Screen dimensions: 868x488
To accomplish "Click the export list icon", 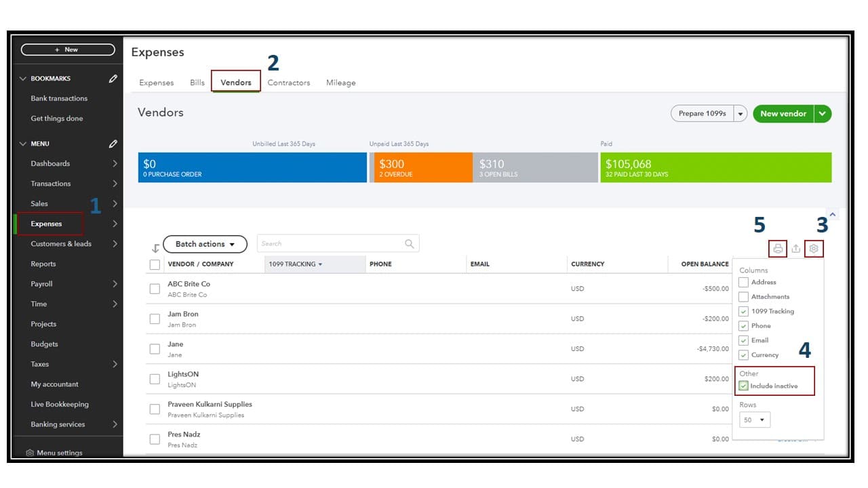I will pyautogui.click(x=796, y=249).
